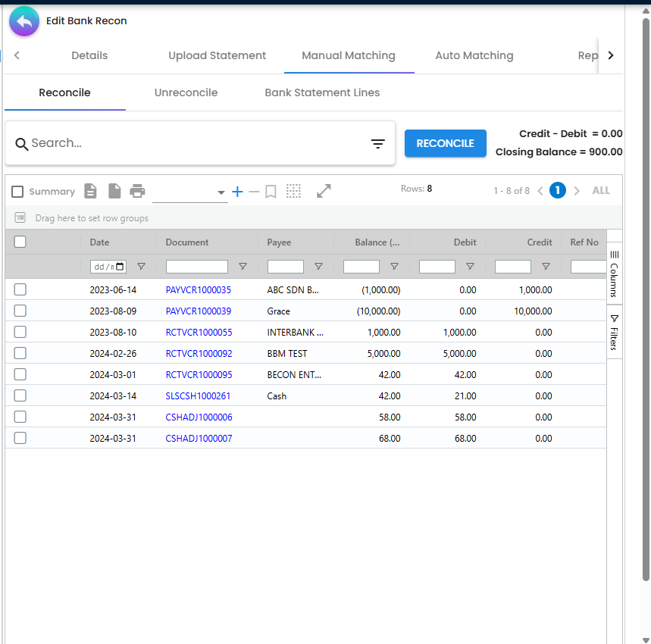The width and height of the screenshot is (651, 644).
Task: Open Payee column filter funnel
Action: [318, 267]
